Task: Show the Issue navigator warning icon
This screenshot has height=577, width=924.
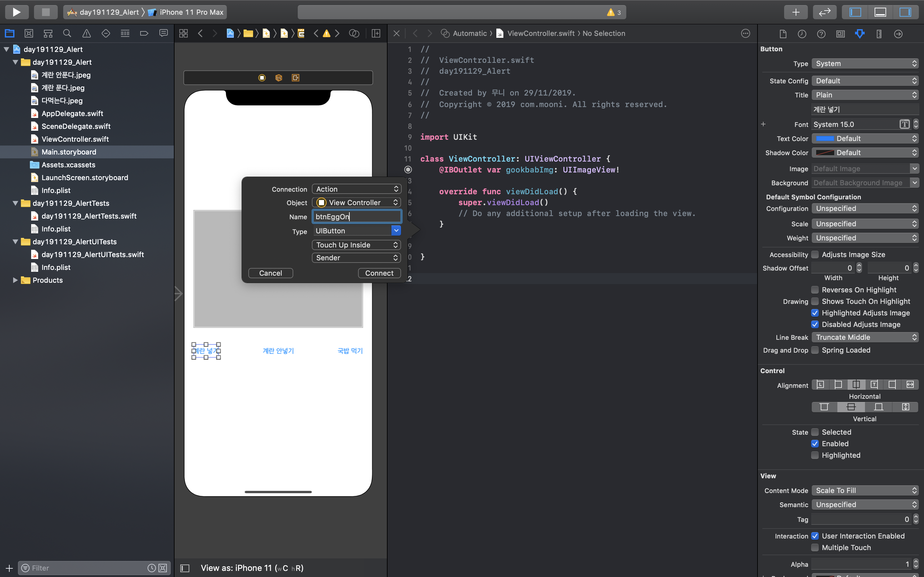Action: 86,34
